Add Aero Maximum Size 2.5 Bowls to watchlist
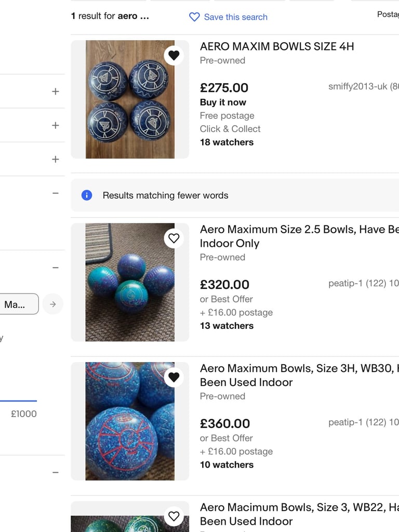 [x=174, y=238]
